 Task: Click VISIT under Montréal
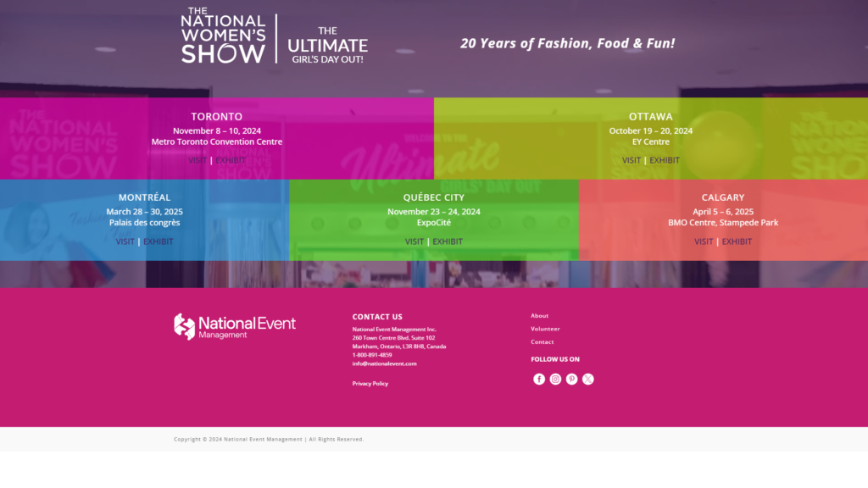coord(125,241)
